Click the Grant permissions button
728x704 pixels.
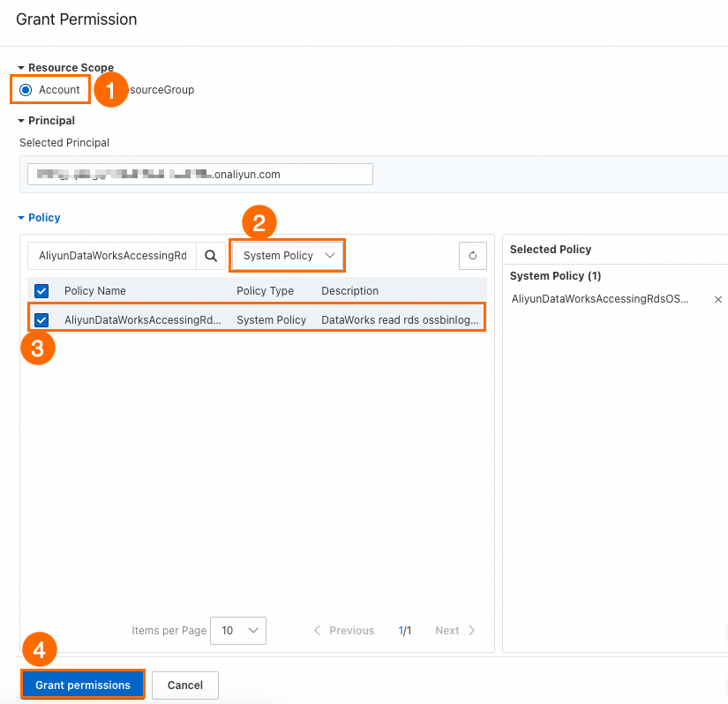point(83,685)
